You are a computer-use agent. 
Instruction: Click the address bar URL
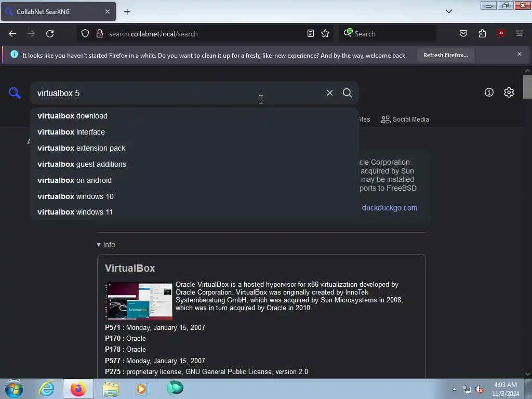[x=153, y=34]
